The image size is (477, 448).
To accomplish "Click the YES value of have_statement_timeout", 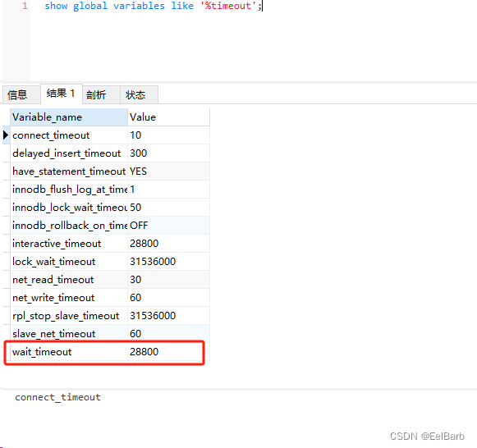I will tap(168, 171).
